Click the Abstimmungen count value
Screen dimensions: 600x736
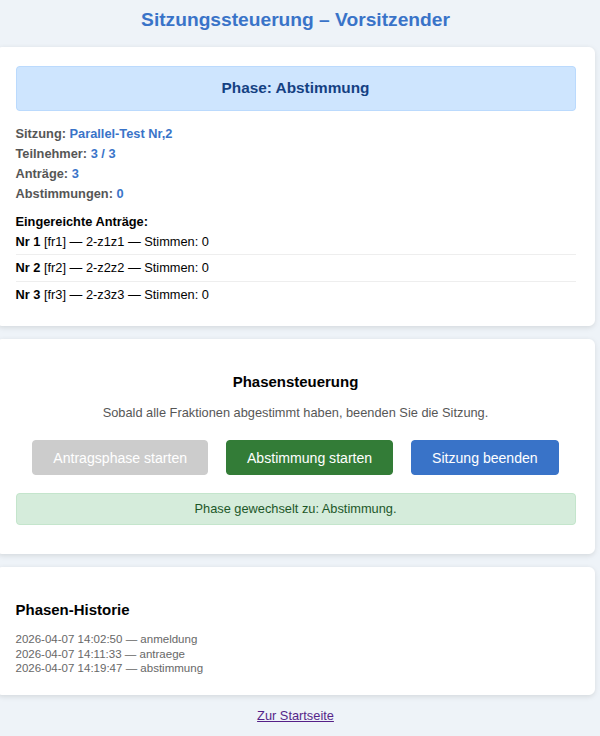click(x=120, y=193)
